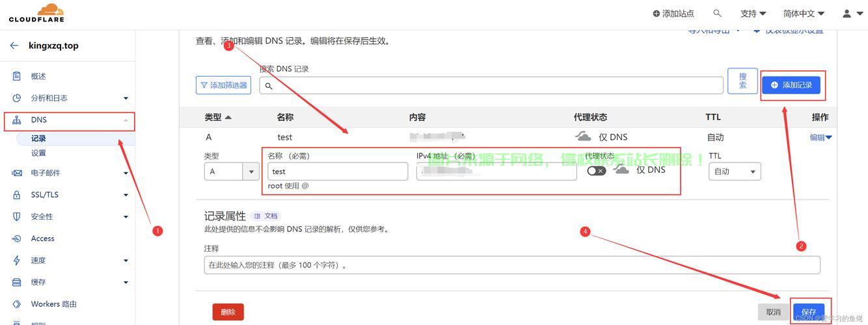Click the 安全性 shield icon
The image size is (868, 325).
17,216
